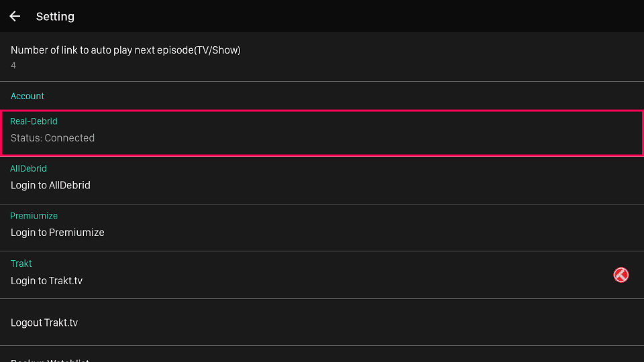644x362 pixels.
Task: Click the Trakt heading label
Action: pos(21,263)
